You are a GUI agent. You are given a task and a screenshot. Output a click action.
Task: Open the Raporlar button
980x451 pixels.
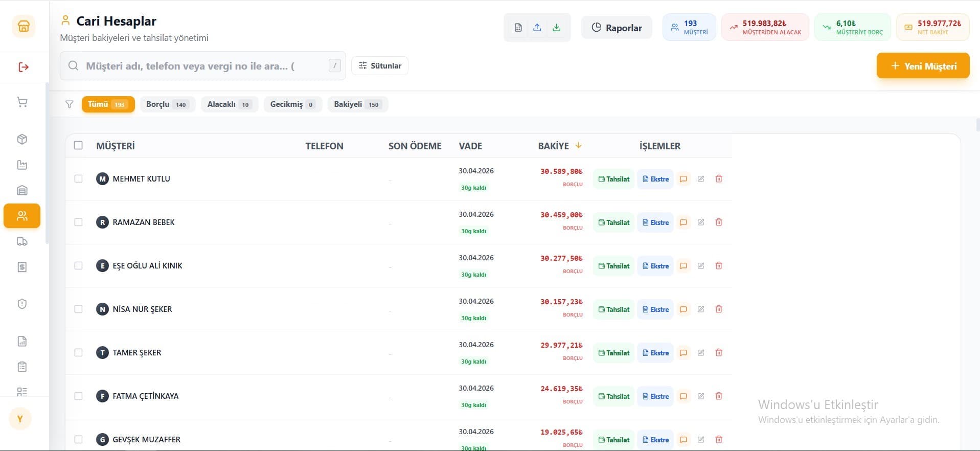[617, 28]
